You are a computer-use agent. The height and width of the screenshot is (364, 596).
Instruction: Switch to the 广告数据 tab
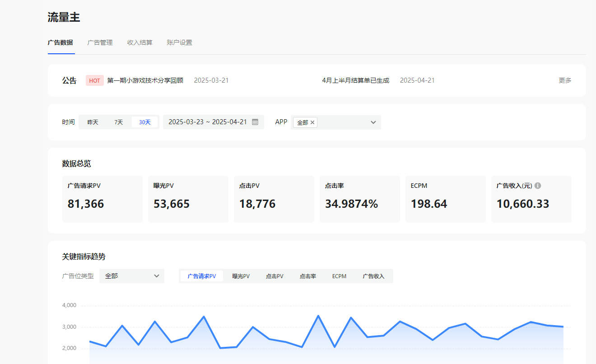(61, 42)
